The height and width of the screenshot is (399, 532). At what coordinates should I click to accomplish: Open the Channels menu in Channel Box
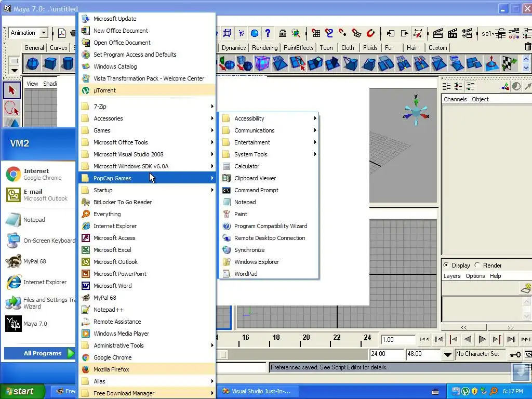coord(455,99)
